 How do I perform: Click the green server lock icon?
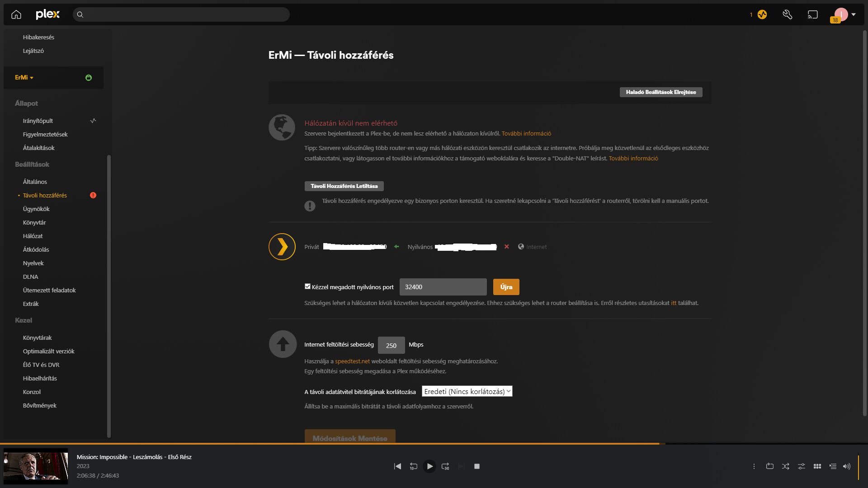tap(89, 78)
